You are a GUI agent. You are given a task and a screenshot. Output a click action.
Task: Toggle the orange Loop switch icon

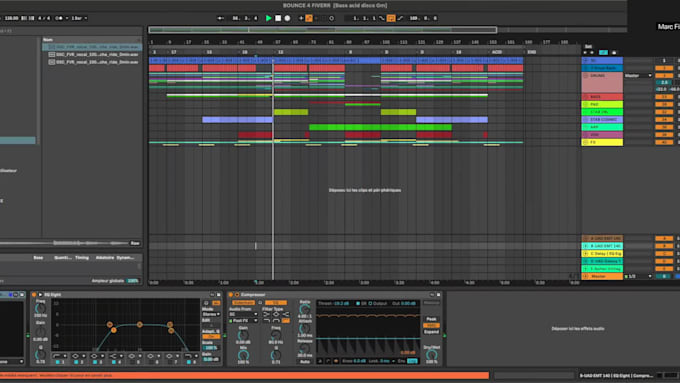pyautogui.click(x=391, y=18)
